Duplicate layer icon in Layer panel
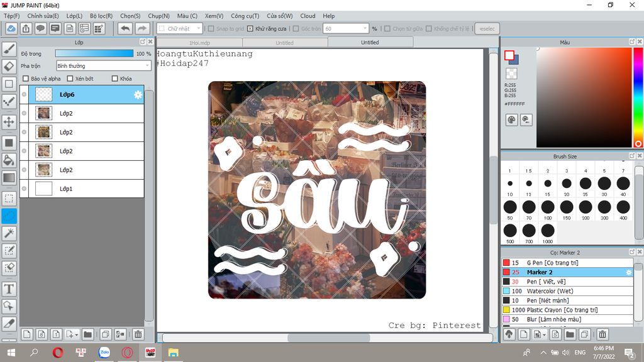This screenshot has width=644, height=362. (x=106, y=334)
